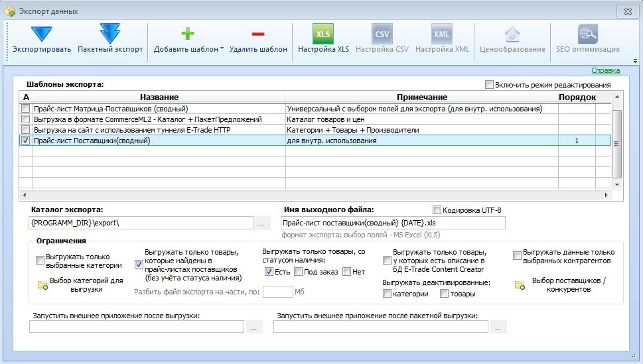Open Выбор категорий для выгрузки
The height and width of the screenshot is (364, 643).
click(81, 285)
